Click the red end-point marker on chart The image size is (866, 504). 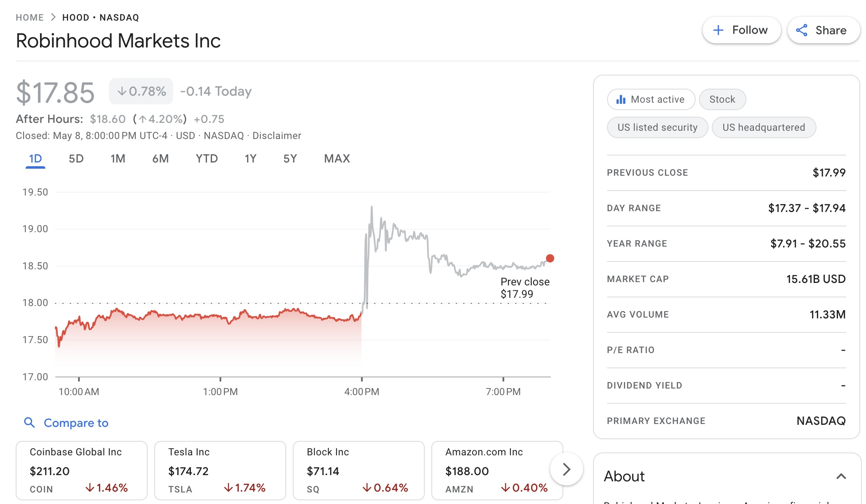coord(550,258)
